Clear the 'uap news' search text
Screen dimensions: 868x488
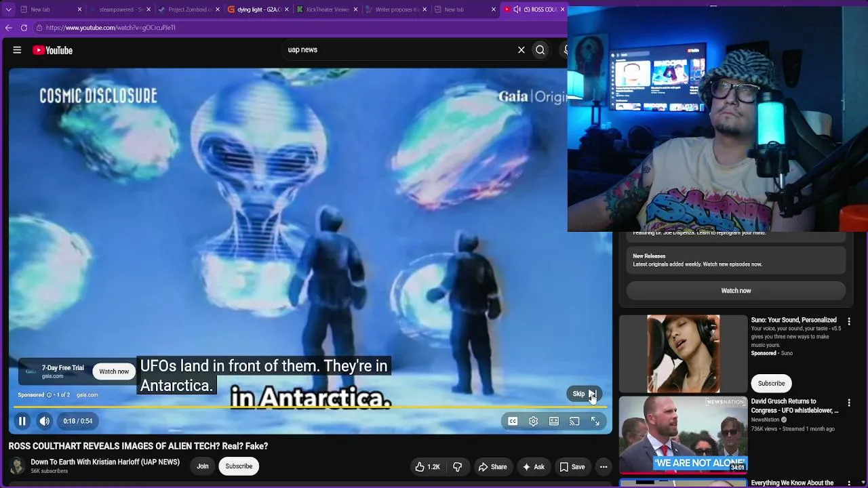coord(521,49)
